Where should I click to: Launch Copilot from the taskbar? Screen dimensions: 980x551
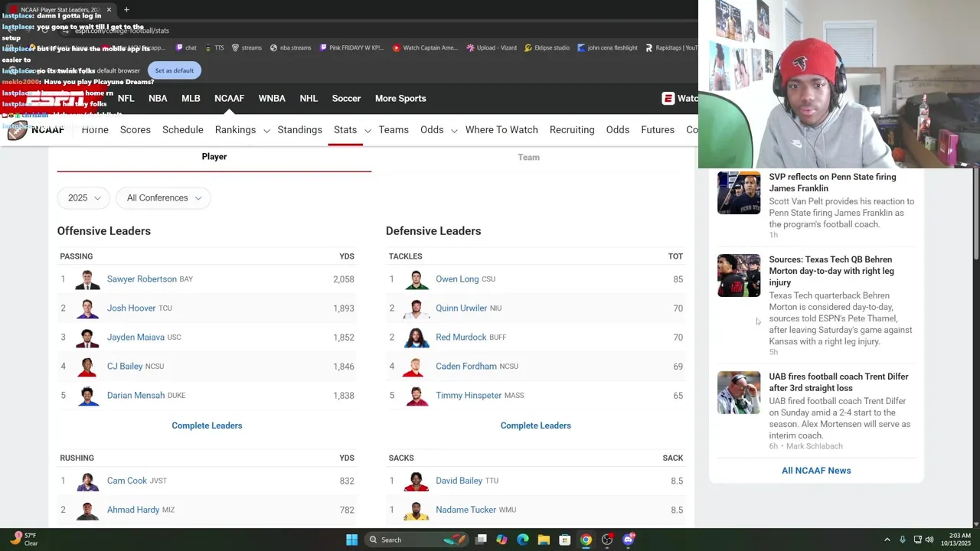click(x=501, y=540)
